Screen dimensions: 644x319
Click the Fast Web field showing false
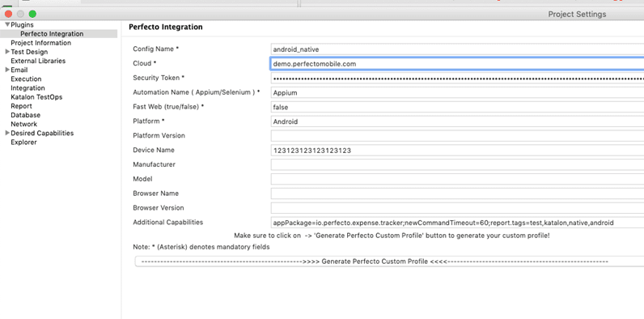point(457,107)
